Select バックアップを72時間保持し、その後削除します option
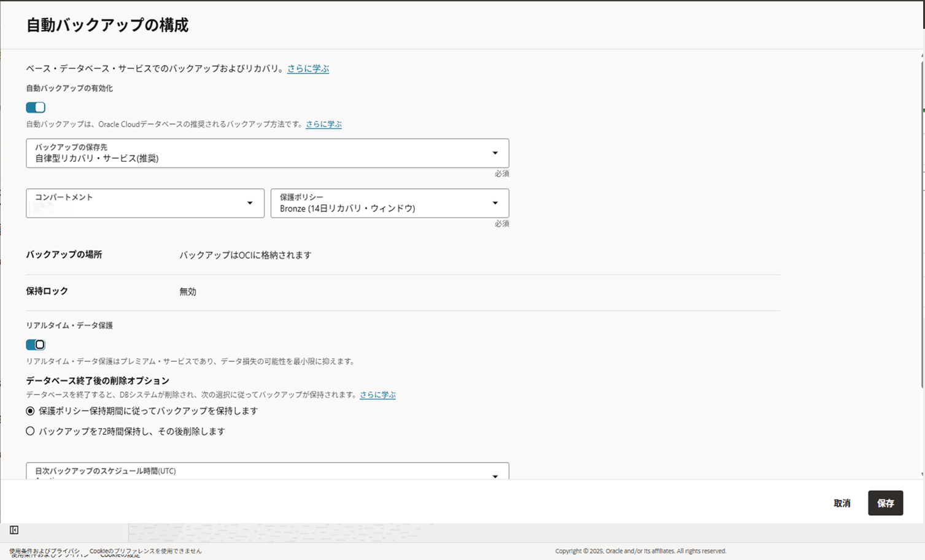 click(30, 431)
